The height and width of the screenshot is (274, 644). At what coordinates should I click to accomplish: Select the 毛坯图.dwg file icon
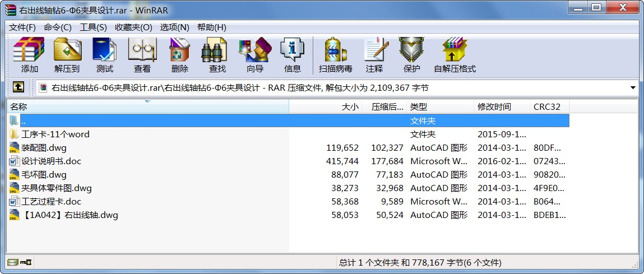(x=15, y=175)
